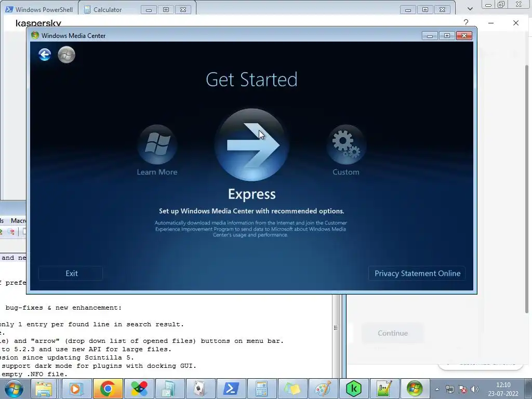Click the large Express arrow button
The width and height of the screenshot is (532, 399).
pos(252,145)
